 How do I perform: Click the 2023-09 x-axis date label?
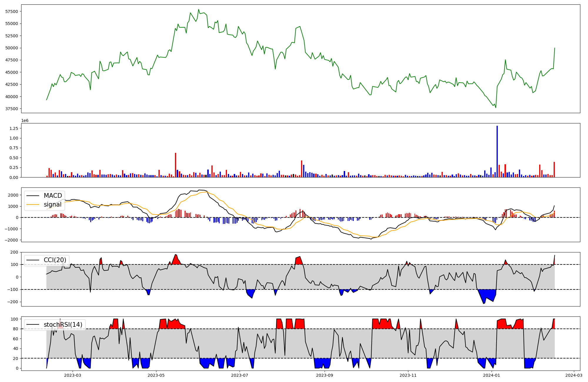pos(325,375)
